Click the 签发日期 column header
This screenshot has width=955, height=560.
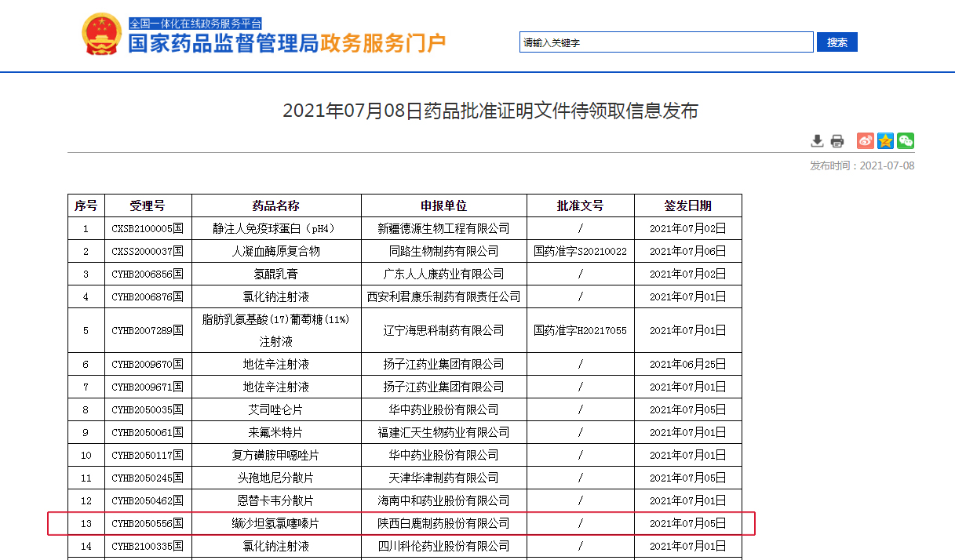(687, 205)
